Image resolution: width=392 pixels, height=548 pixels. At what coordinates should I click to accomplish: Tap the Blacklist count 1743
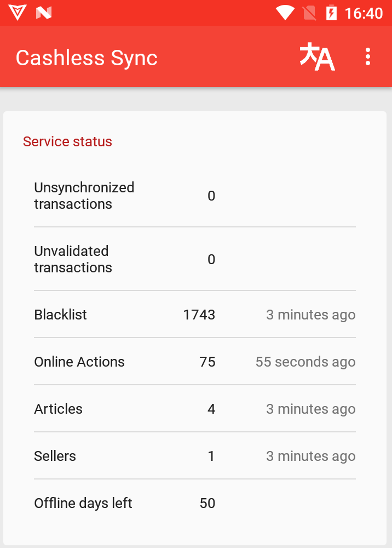pyautogui.click(x=199, y=315)
